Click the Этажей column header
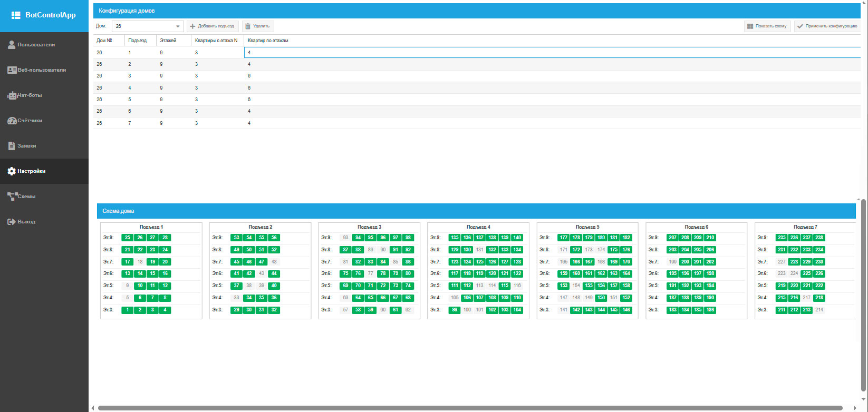The height and width of the screenshot is (412, 868). 174,41
